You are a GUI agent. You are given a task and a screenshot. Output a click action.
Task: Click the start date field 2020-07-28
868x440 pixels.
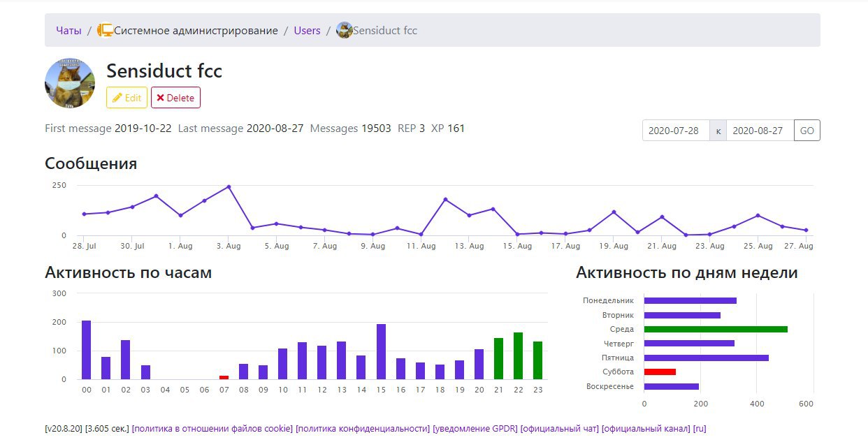point(675,131)
